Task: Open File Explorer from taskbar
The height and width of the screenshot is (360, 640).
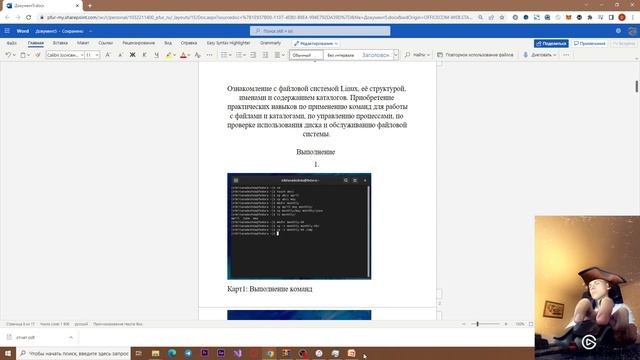Action: click(156, 353)
